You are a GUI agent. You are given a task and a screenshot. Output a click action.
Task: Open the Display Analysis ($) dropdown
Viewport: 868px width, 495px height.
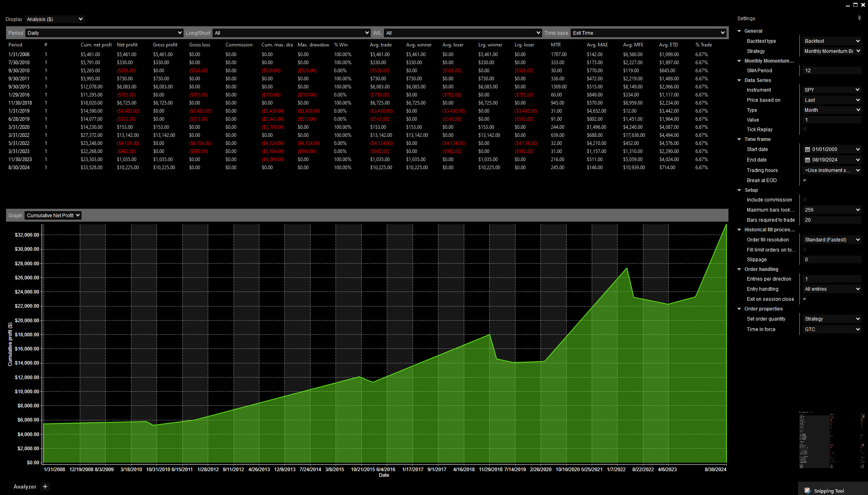54,19
